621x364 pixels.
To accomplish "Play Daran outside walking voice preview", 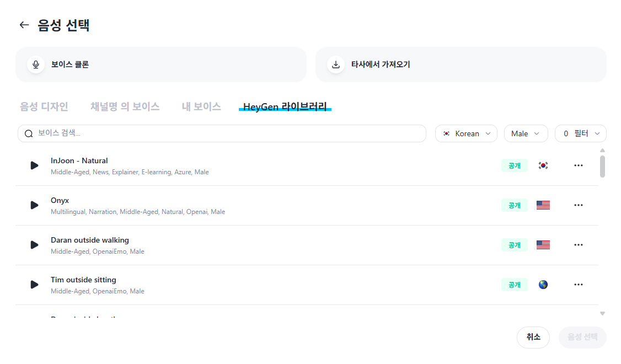I will (34, 245).
